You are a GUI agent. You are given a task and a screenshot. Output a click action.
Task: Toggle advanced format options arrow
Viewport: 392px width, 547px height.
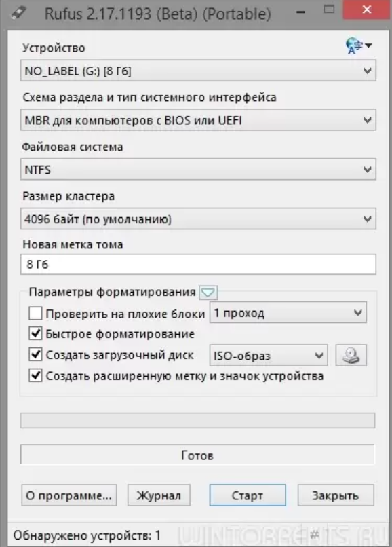click(x=208, y=293)
